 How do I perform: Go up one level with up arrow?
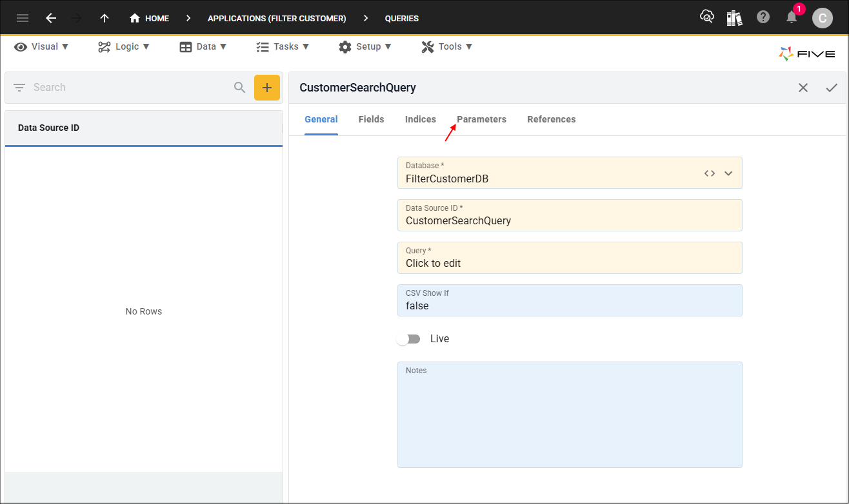tap(105, 18)
